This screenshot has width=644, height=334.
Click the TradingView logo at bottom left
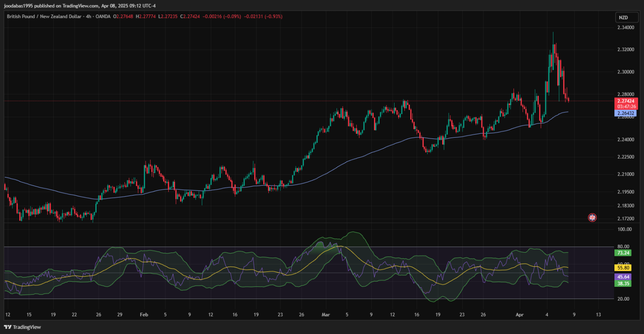pyautogui.click(x=23, y=327)
